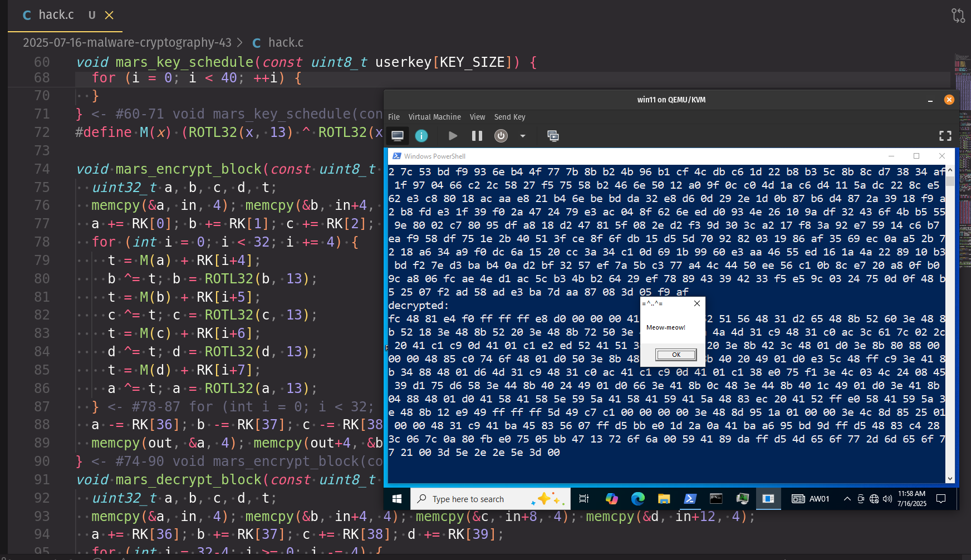The image size is (971, 560).
Task: Show the VM graphical console view
Action: pos(398,136)
